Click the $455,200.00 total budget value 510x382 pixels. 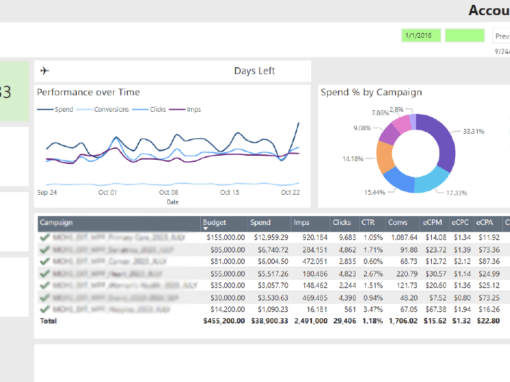click(224, 321)
